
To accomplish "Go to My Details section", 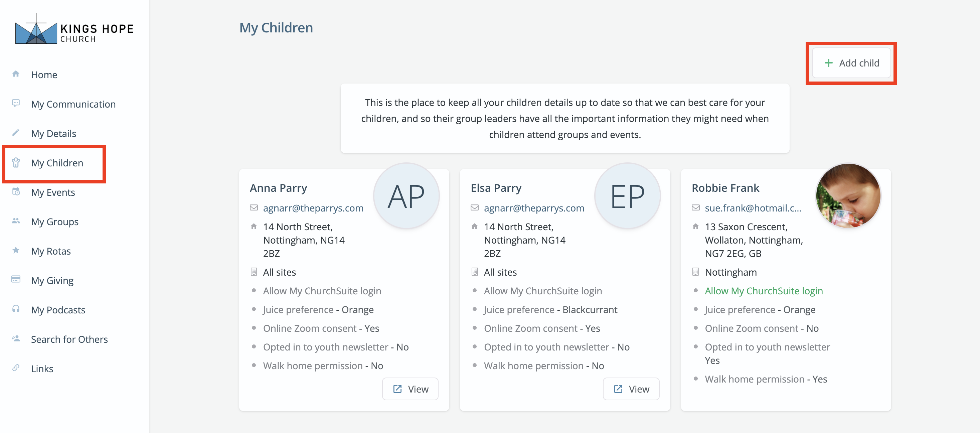I will click(x=54, y=134).
